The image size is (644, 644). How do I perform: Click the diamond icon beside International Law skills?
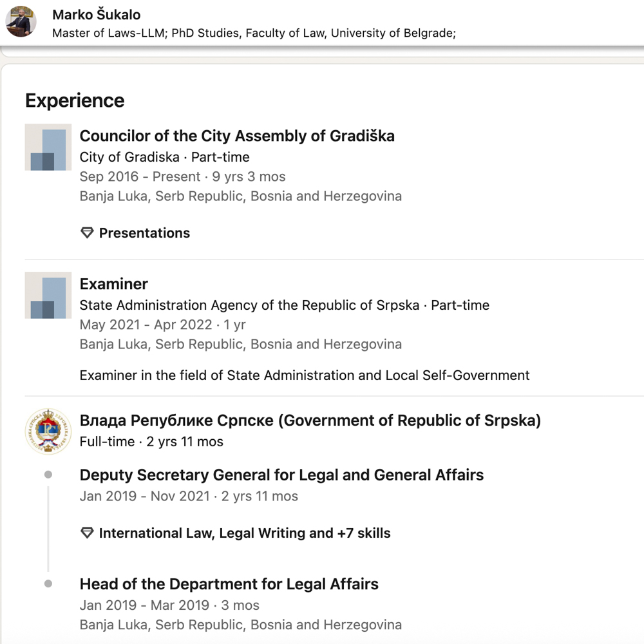87,533
